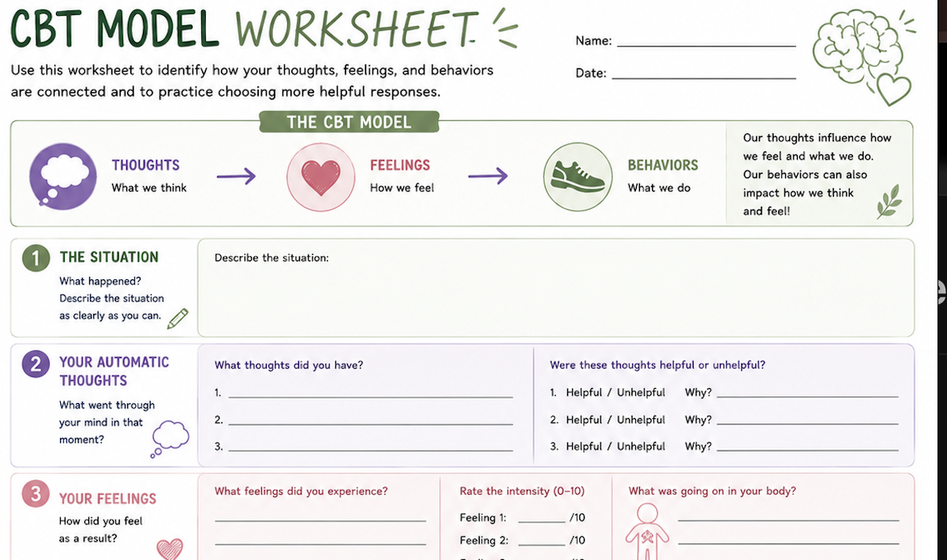The width and height of the screenshot is (947, 560).
Task: Click the pencil icon in The Situation
Action: 178,318
